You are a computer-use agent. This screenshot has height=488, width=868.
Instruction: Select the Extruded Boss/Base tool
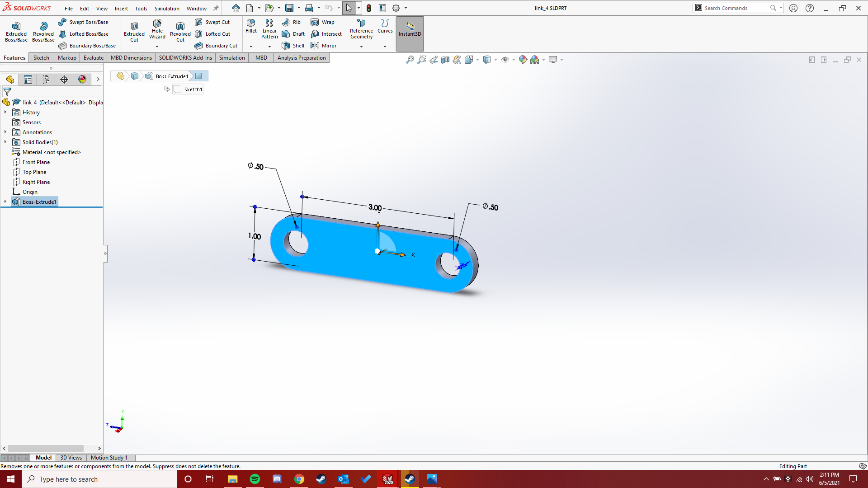16,31
